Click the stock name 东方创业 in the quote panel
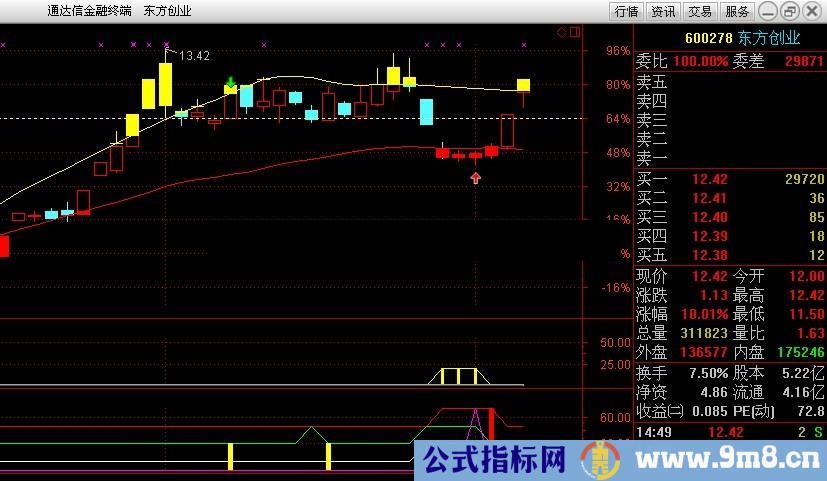The image size is (827, 481). 768,38
